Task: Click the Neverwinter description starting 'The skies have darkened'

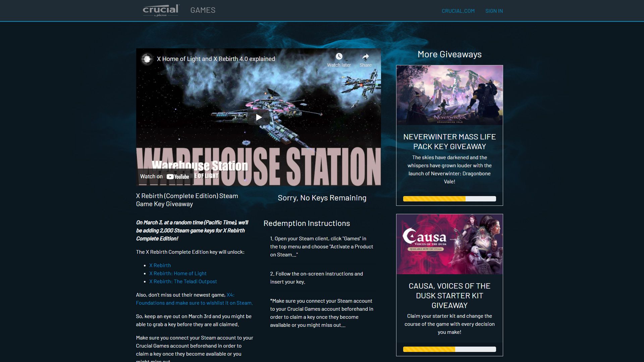Action: point(449,170)
